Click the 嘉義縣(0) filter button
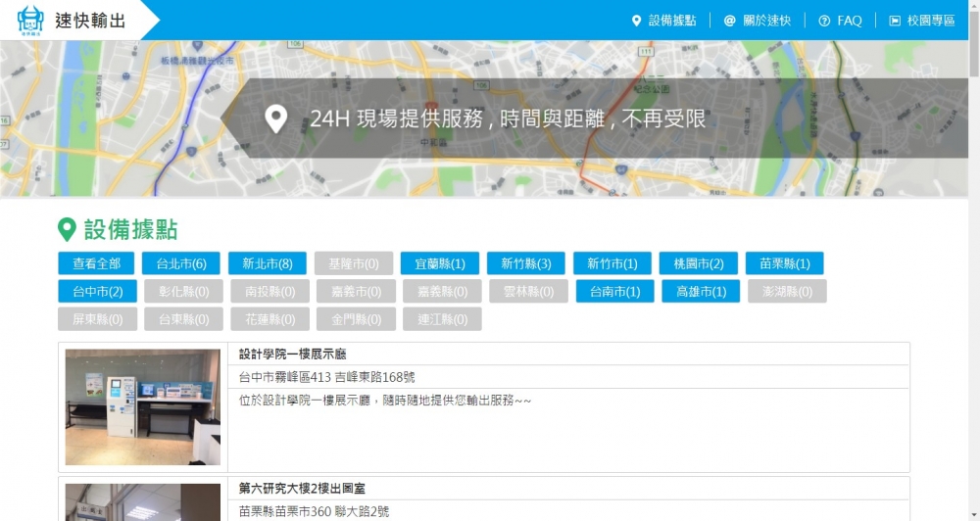 443,291
